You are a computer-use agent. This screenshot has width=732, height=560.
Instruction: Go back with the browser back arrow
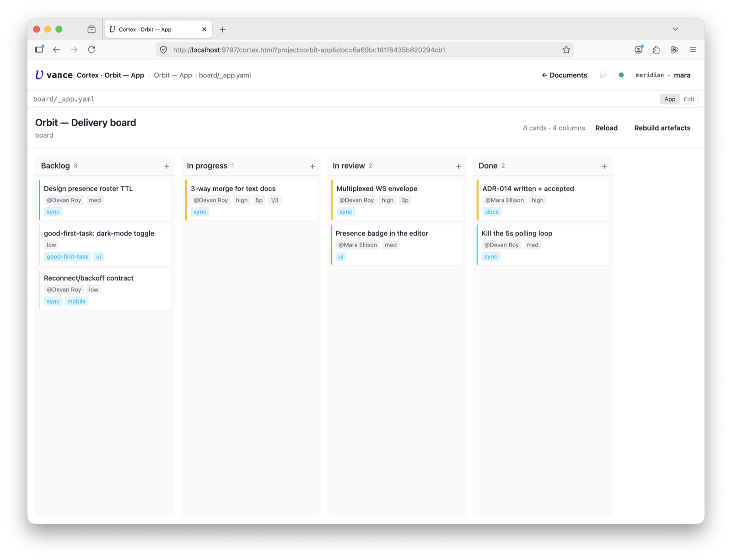(x=56, y=49)
